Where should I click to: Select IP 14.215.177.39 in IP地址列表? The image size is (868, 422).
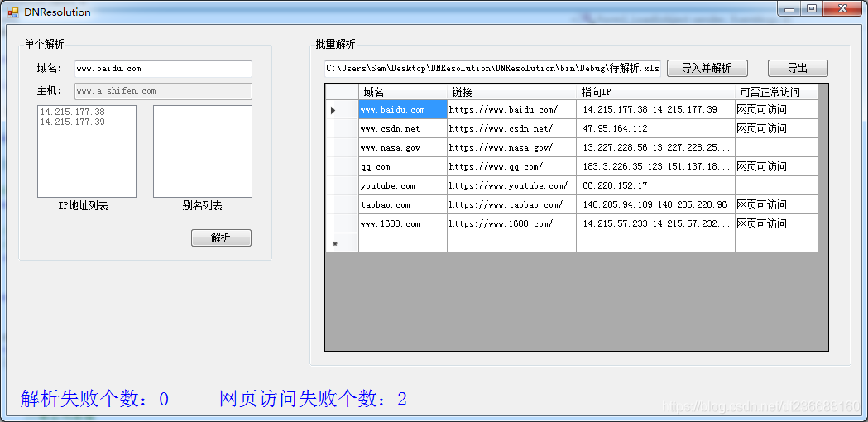[73, 122]
